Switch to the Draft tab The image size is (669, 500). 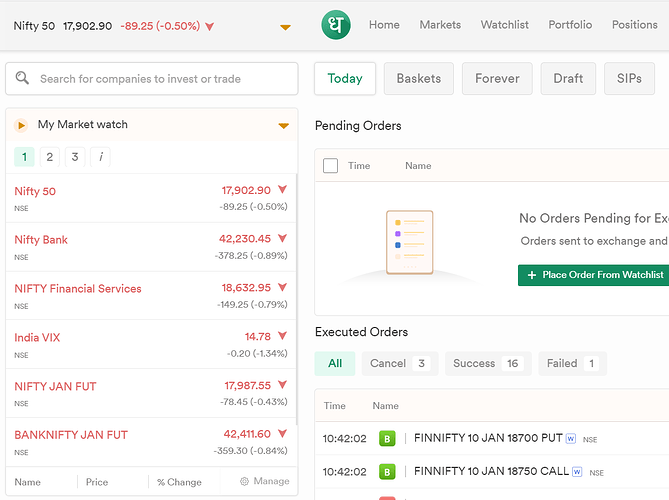click(x=568, y=78)
